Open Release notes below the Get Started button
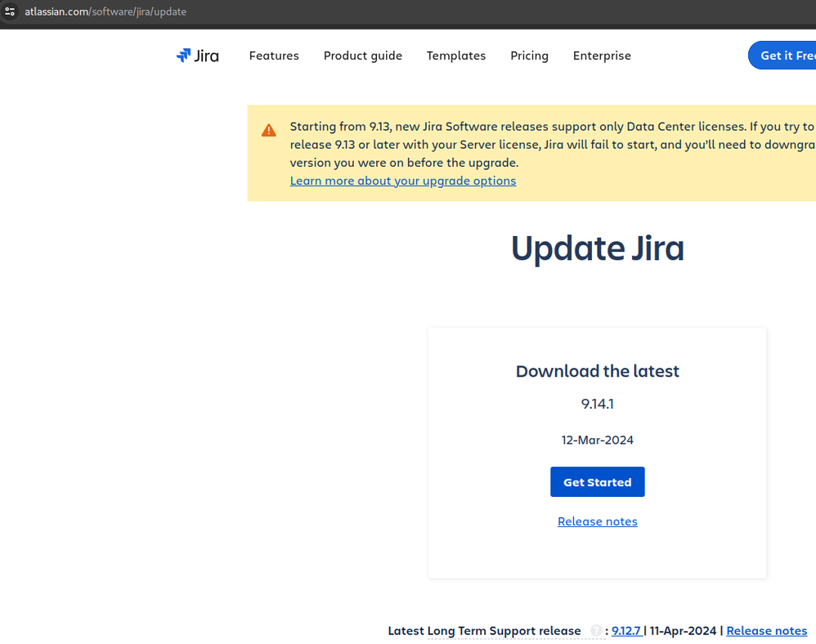 point(597,521)
